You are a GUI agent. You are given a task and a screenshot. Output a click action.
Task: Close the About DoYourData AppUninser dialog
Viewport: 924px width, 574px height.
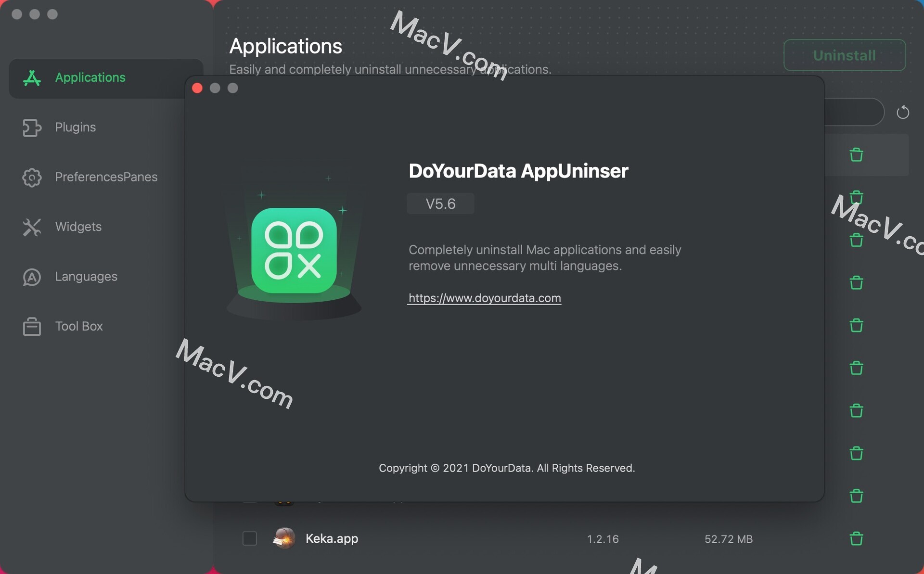point(197,88)
